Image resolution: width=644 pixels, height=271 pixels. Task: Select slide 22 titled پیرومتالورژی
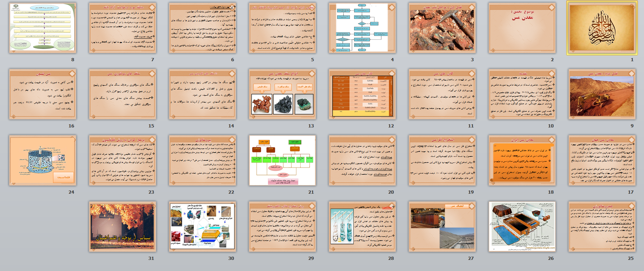tap(202, 160)
